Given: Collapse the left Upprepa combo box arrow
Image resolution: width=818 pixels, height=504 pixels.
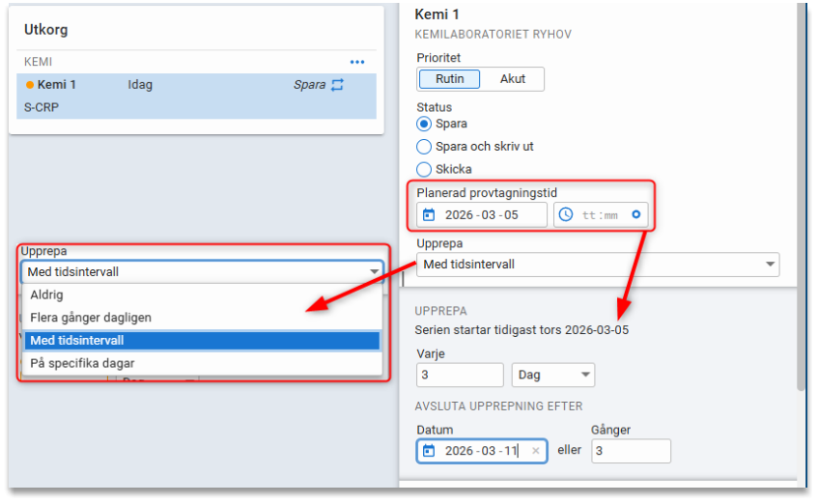Looking at the screenshot, I should (x=374, y=272).
